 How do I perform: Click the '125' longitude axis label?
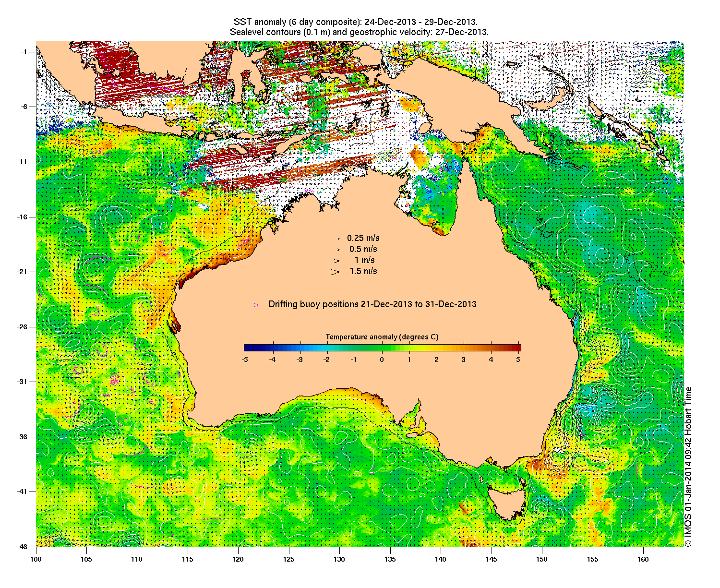coord(289,559)
